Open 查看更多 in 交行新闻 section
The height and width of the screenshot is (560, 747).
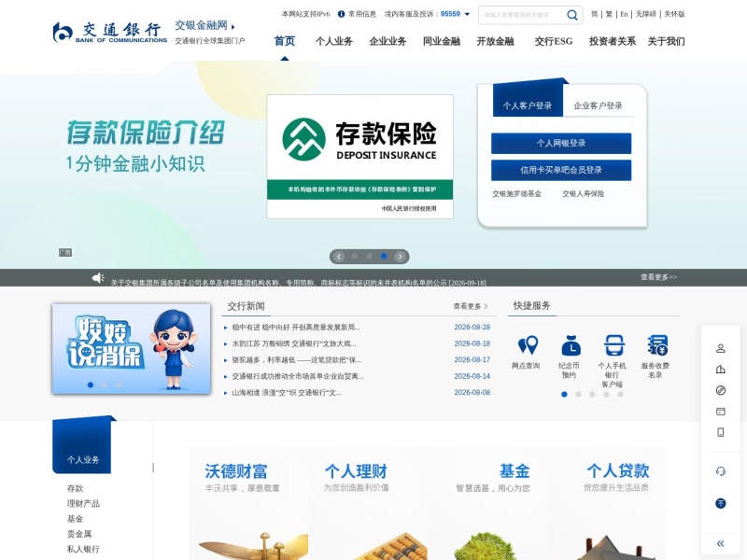(x=471, y=306)
